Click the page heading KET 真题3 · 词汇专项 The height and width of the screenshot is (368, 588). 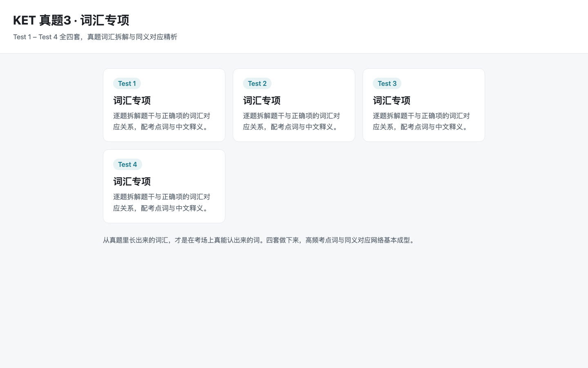click(71, 20)
